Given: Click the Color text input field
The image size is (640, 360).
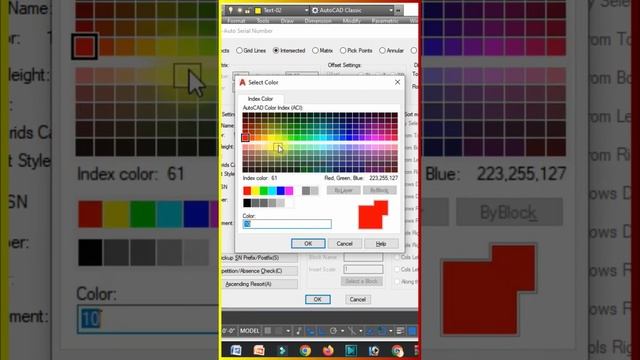Looking at the screenshot, I should coord(287,224).
